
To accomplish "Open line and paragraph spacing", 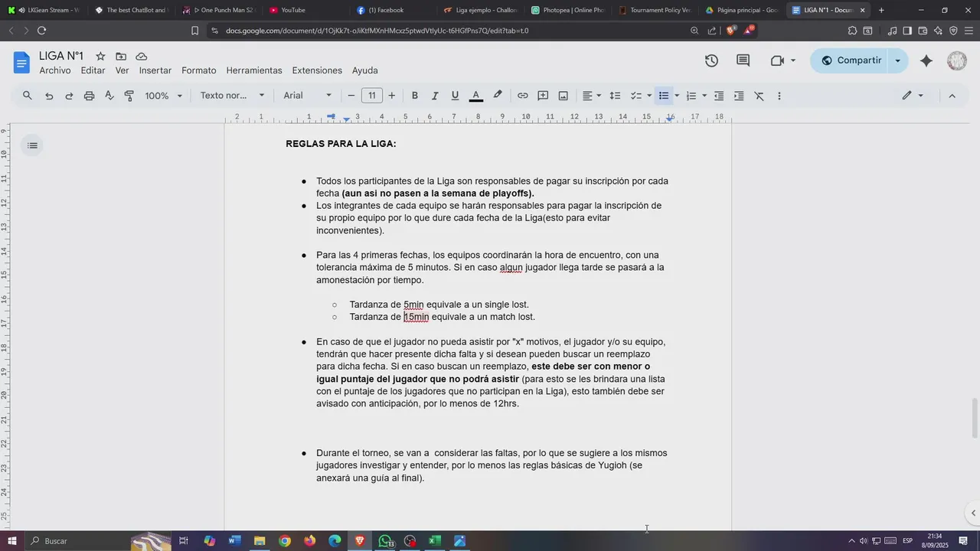I will point(615,96).
